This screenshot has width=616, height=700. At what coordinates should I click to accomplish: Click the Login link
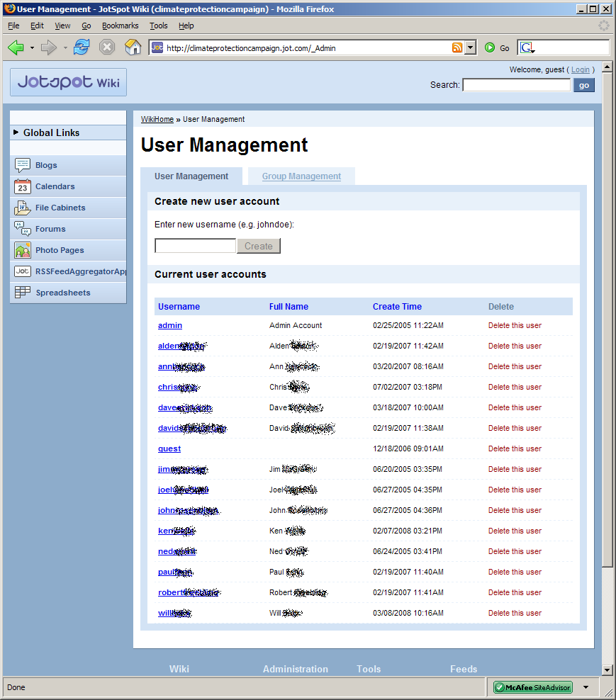coord(581,69)
